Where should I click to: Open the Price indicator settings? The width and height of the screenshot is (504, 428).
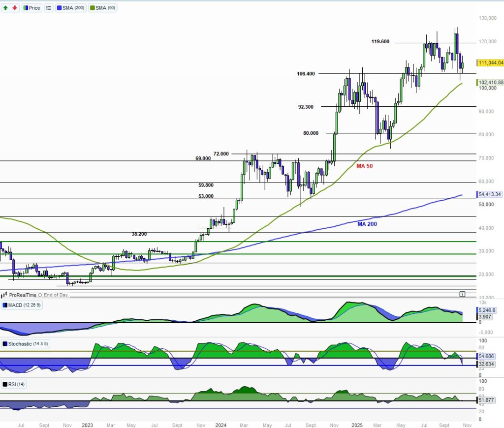(x=31, y=8)
